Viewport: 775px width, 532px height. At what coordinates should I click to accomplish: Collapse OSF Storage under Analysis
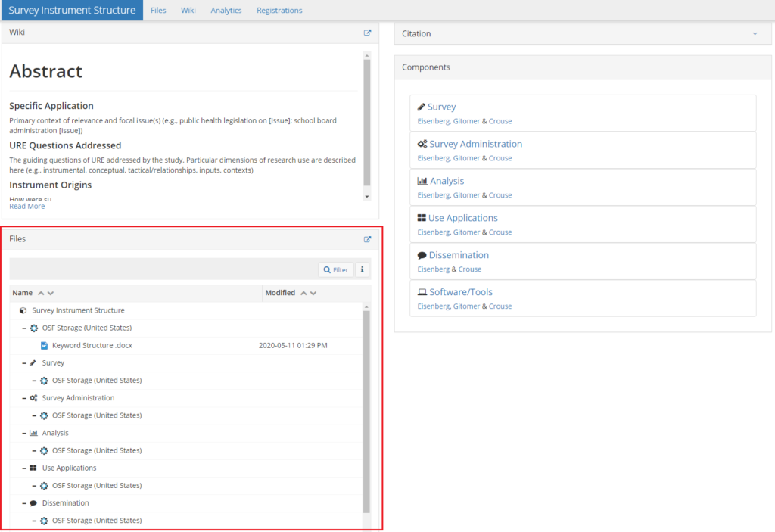click(x=33, y=450)
